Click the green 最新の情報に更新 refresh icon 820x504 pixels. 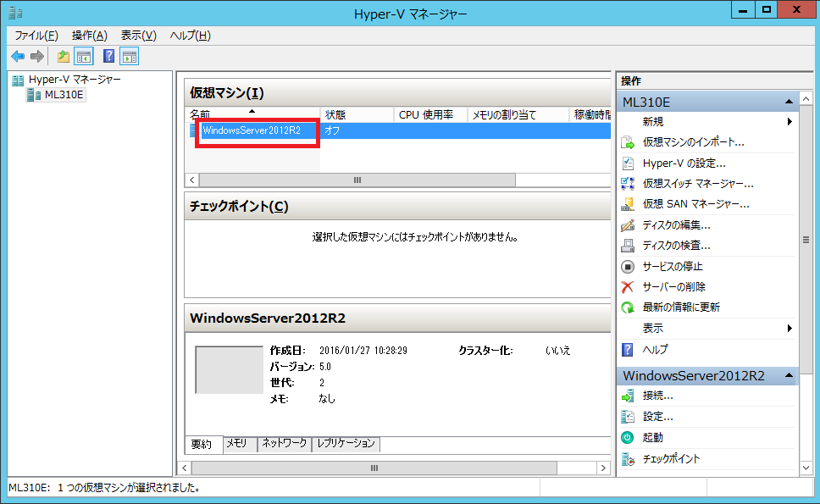click(628, 307)
